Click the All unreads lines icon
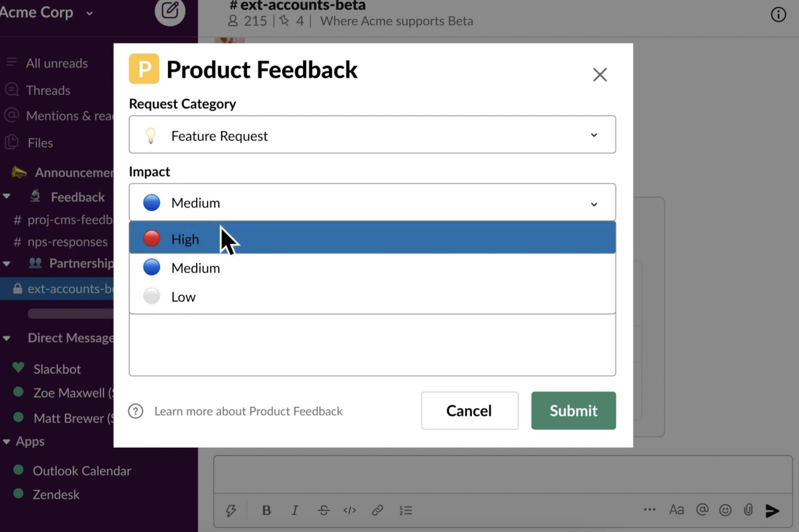 pos(11,62)
